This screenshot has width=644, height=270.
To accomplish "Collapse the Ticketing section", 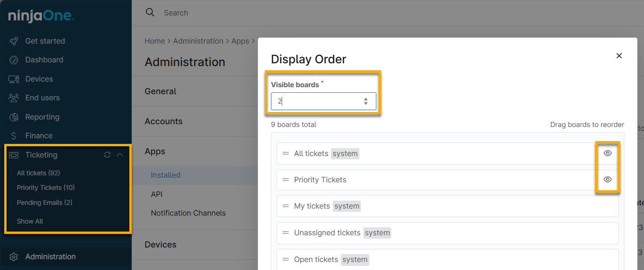I will [x=120, y=155].
